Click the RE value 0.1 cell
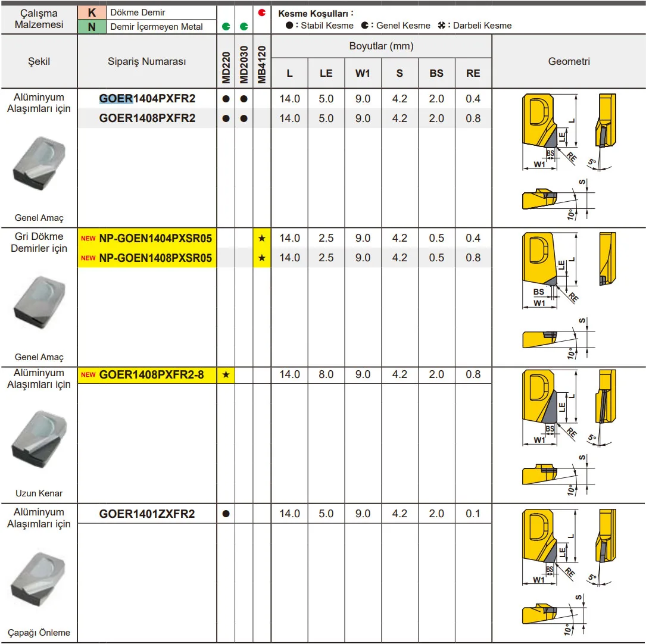 pyautogui.click(x=473, y=514)
